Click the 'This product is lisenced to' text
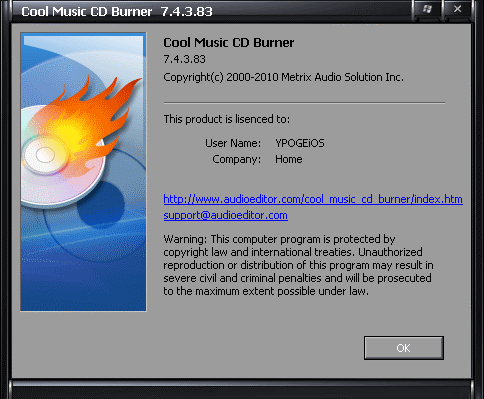This screenshot has width=484, height=399. (x=227, y=119)
